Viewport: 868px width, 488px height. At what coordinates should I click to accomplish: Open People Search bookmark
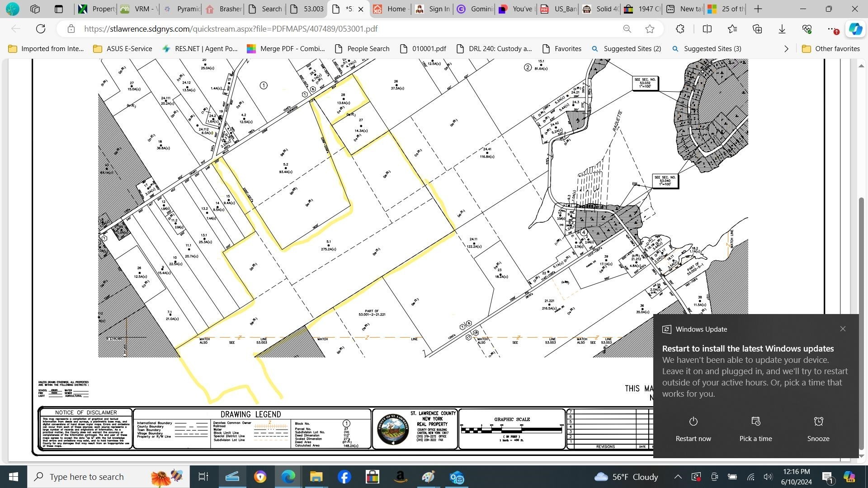click(x=362, y=49)
